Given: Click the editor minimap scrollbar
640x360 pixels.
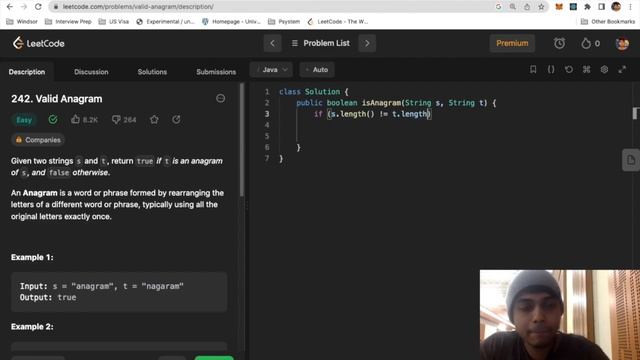Looking at the screenshot, I should pyautogui.click(x=635, y=113).
